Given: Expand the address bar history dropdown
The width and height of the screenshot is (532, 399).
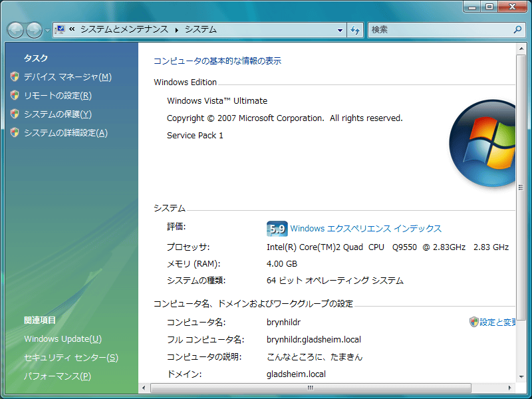Looking at the screenshot, I should [340, 30].
